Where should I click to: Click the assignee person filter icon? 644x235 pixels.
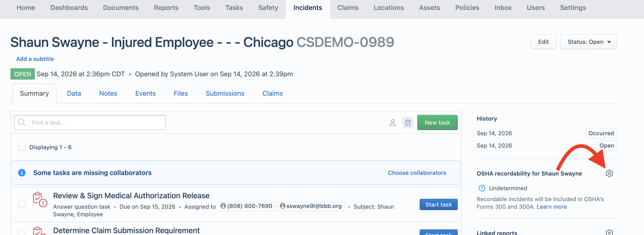pos(393,122)
